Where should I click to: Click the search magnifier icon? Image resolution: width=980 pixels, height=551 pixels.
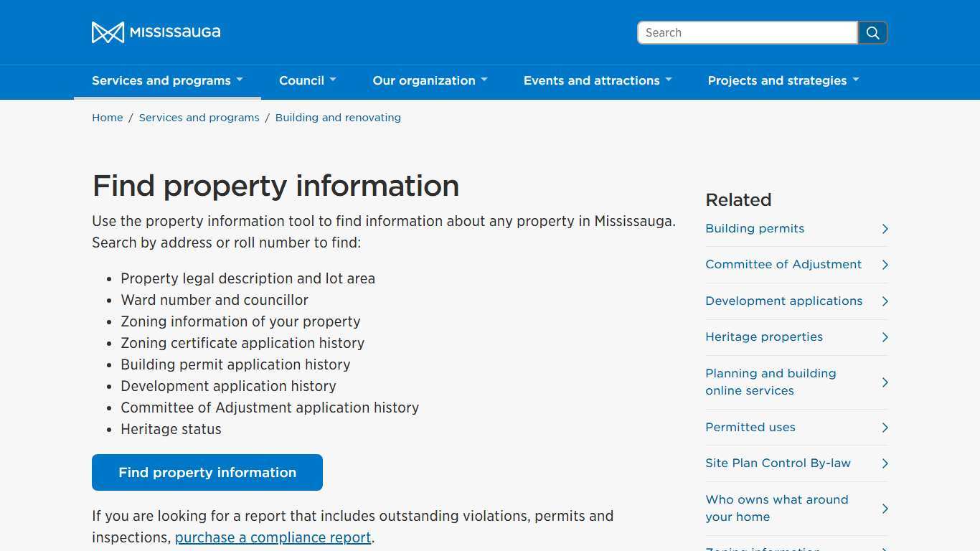872,32
